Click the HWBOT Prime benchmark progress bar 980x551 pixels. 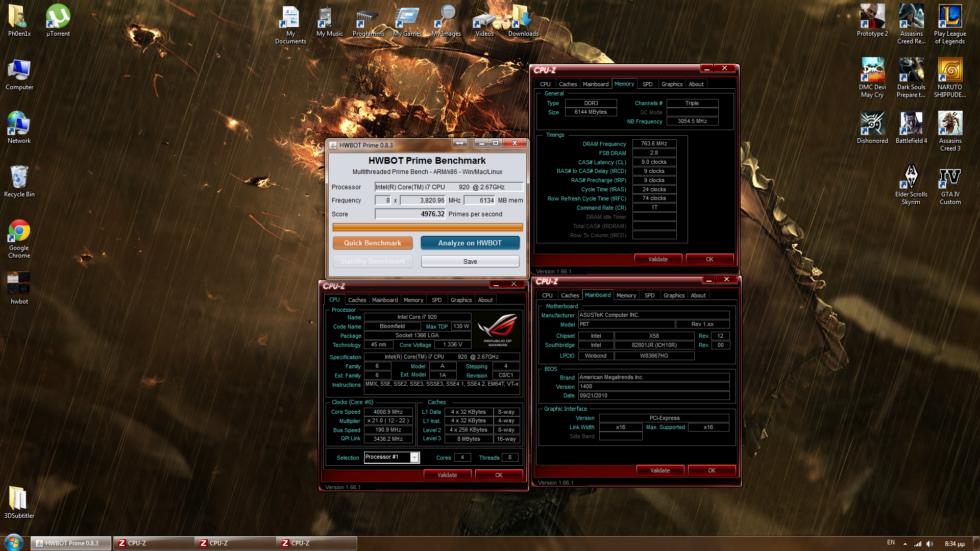pos(427,227)
